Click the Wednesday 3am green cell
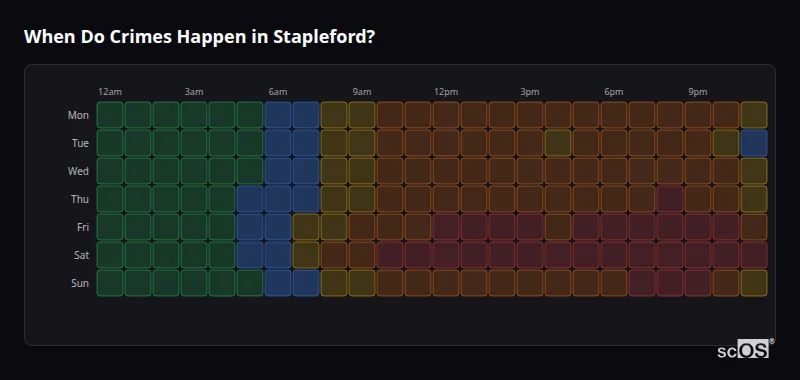 tap(194, 171)
